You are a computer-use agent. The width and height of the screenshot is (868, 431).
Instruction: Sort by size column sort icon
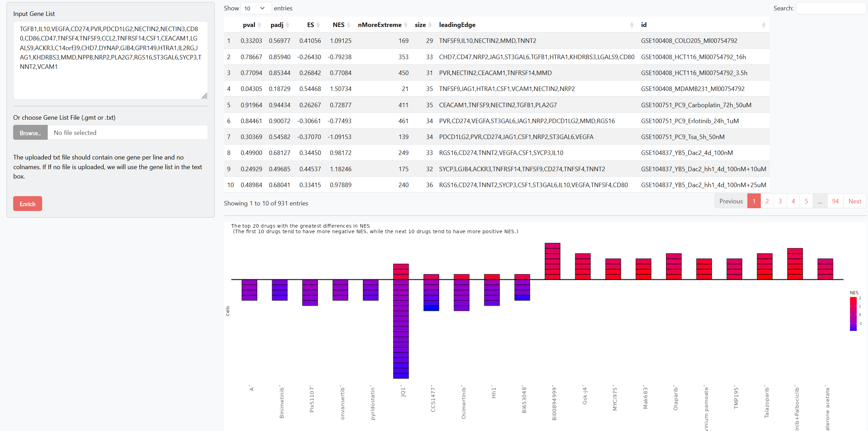(430, 25)
